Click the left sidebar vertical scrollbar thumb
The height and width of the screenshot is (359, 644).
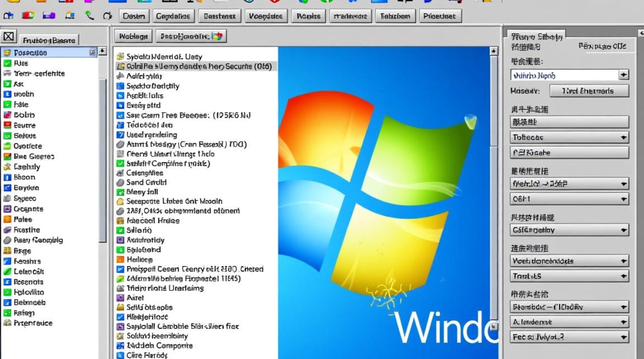tap(103, 158)
